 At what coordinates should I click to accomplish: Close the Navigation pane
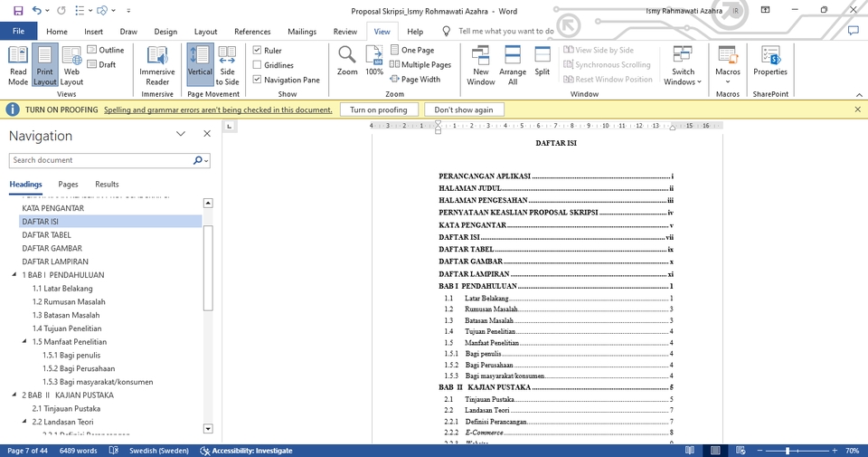[x=207, y=134]
